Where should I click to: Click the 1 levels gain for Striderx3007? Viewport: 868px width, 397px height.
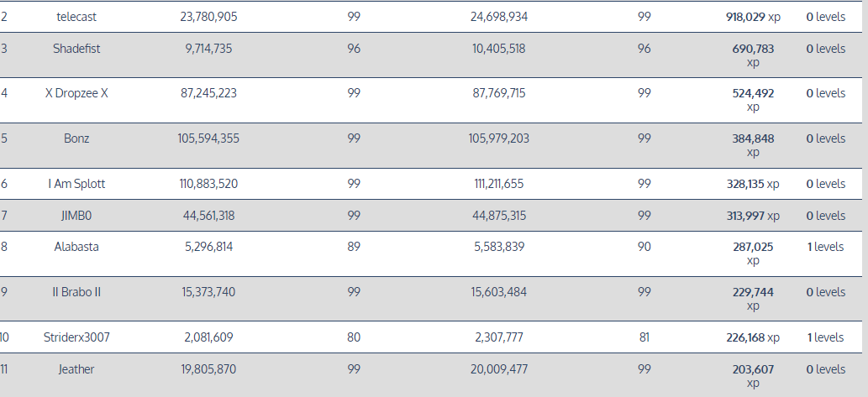825,337
